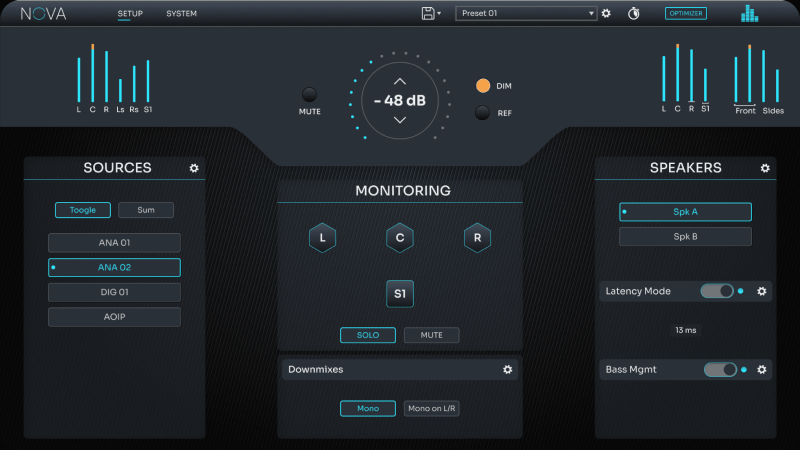Toggle the Bass Mgmt switch

point(720,369)
